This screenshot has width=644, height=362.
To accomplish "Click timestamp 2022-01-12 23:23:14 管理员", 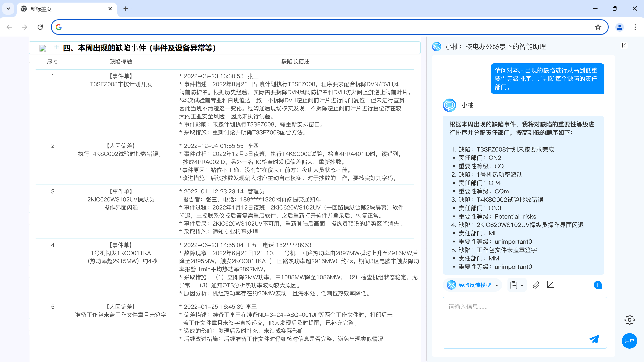I will pos(222,191).
